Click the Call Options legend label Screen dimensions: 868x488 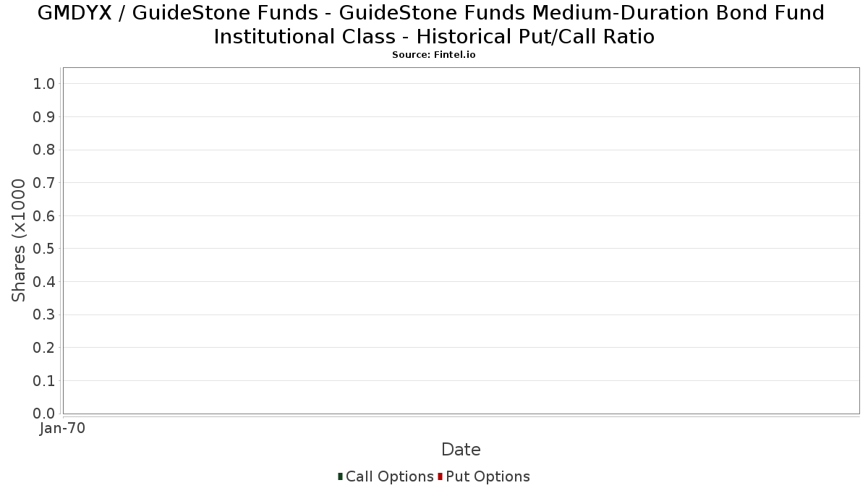point(389,476)
